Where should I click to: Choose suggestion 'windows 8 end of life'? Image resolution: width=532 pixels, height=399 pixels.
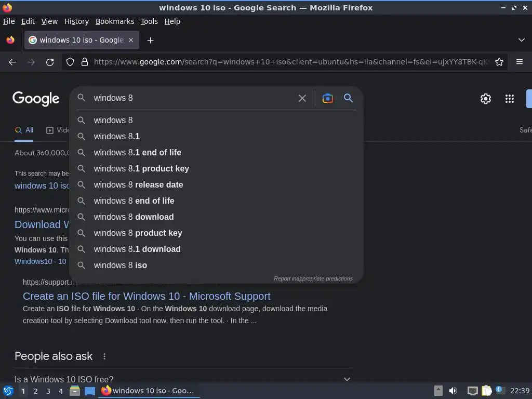(x=217, y=201)
